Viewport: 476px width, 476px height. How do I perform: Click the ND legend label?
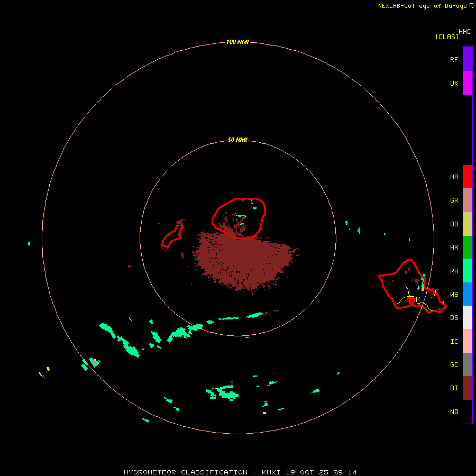(x=454, y=412)
